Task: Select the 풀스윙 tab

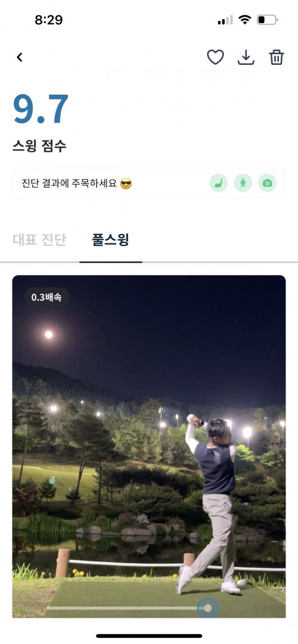Action: click(111, 240)
